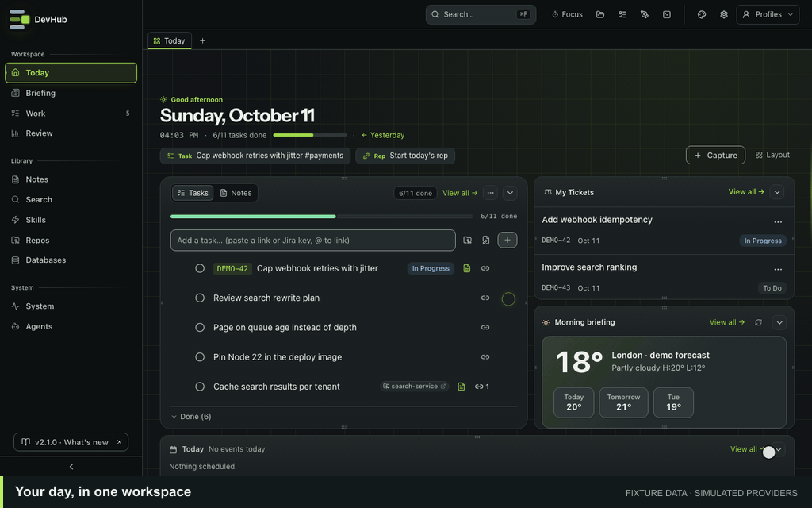The image size is (812, 508).
Task: Click the Search box in top bar
Action: point(481,14)
